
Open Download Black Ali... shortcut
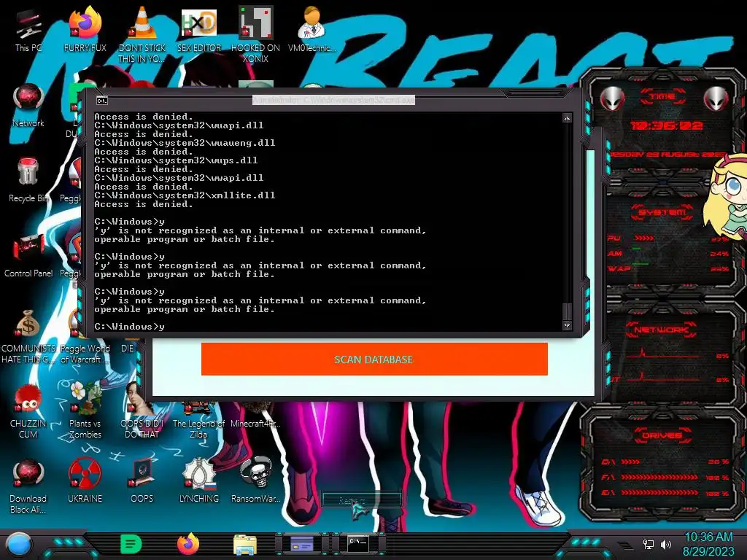point(28,486)
